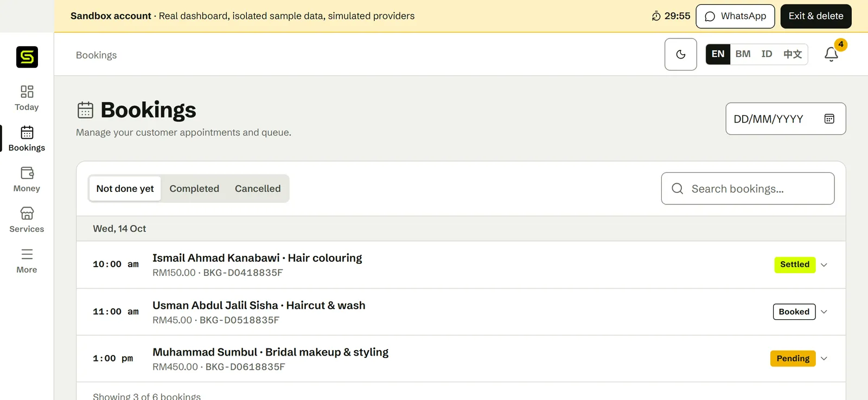Screen dimensions: 868x400
Task: Click the notification badge showing 4
Action: 841,44
